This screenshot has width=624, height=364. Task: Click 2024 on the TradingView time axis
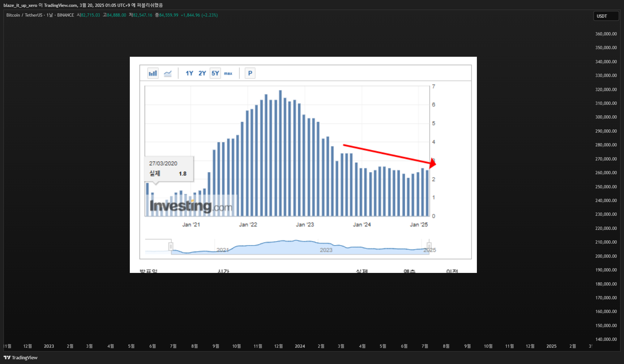[x=300, y=346]
